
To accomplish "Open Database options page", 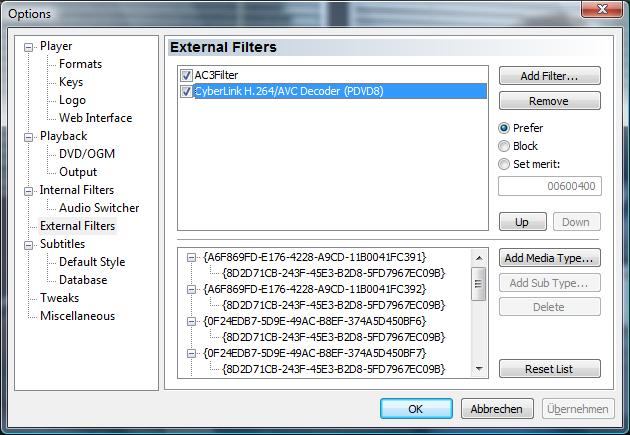I will (83, 280).
